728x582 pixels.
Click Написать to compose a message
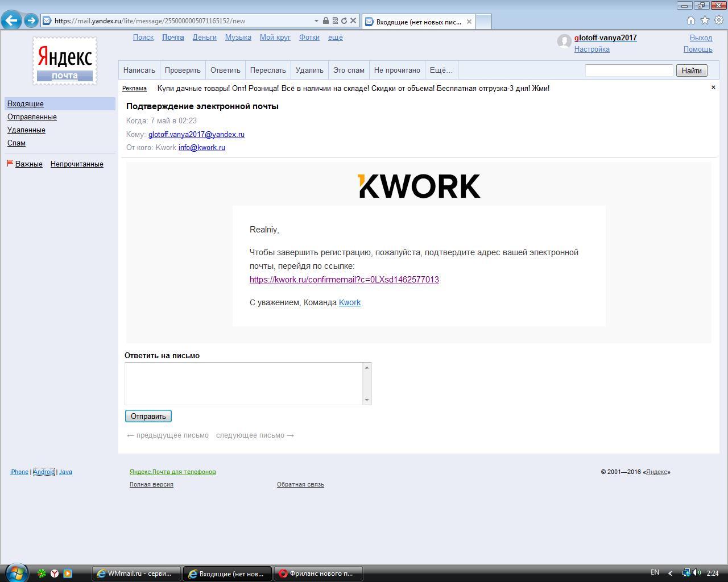pos(139,70)
